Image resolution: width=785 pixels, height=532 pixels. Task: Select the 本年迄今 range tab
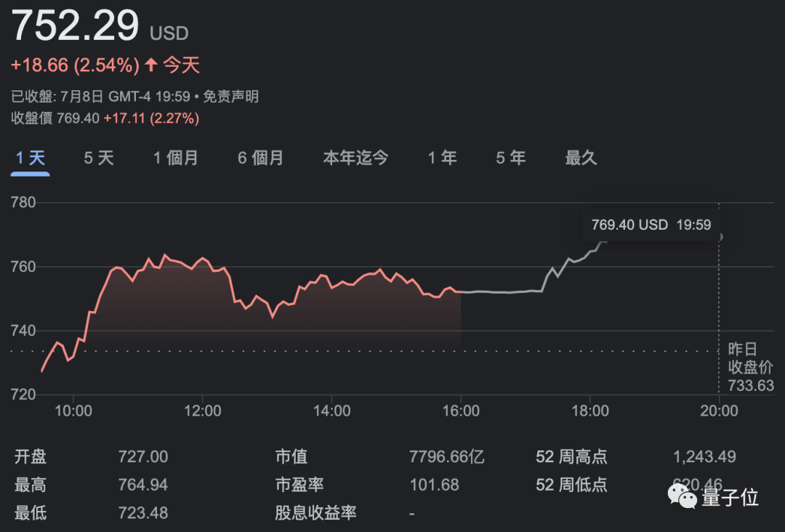pos(355,158)
